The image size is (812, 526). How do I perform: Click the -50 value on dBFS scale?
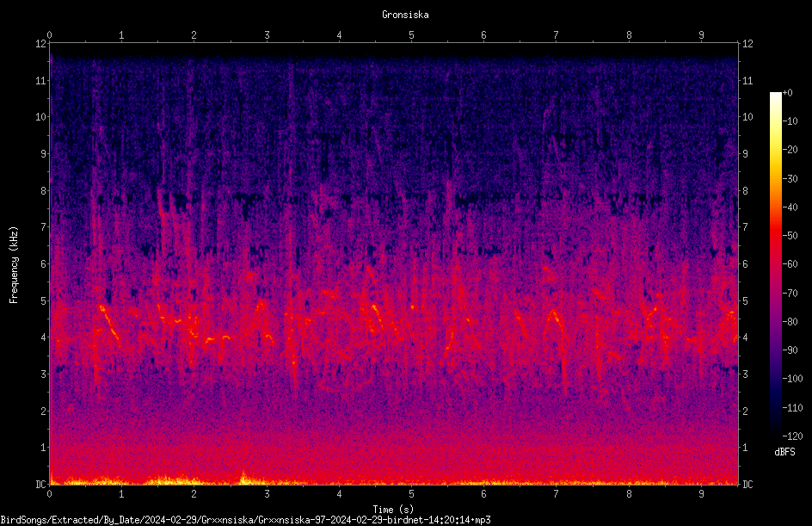coord(790,235)
